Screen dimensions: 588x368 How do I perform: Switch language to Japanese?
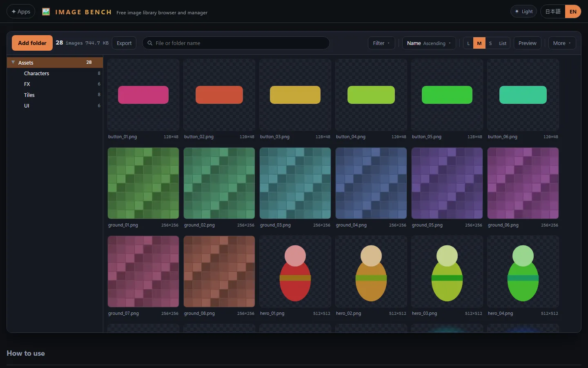pos(553,11)
